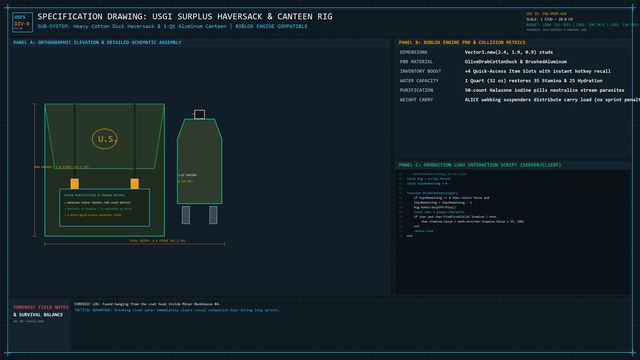This screenshot has height=360, width=640.
Task: Click the haversack flap trapezoid outline
Action: [104, 136]
